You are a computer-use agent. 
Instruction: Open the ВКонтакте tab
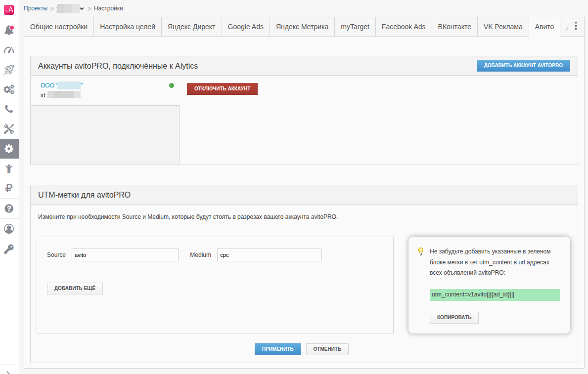click(x=454, y=27)
